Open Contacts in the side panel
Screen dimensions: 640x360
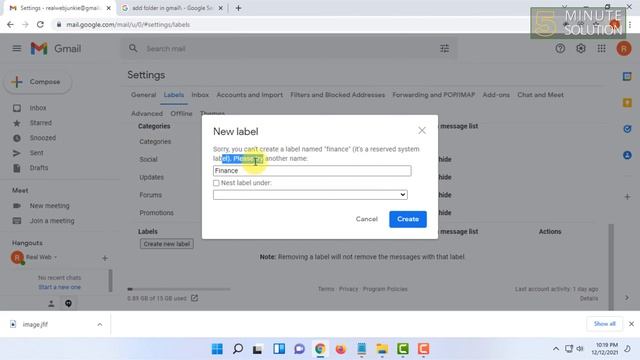click(x=627, y=155)
